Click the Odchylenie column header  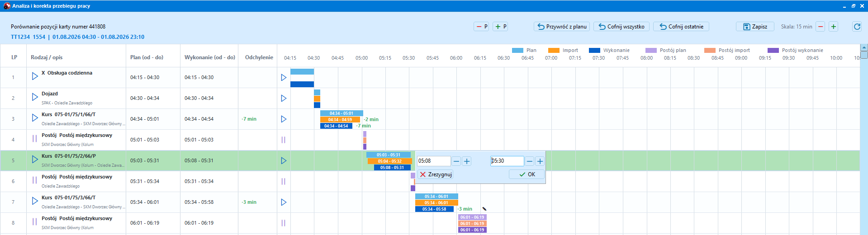pos(259,57)
